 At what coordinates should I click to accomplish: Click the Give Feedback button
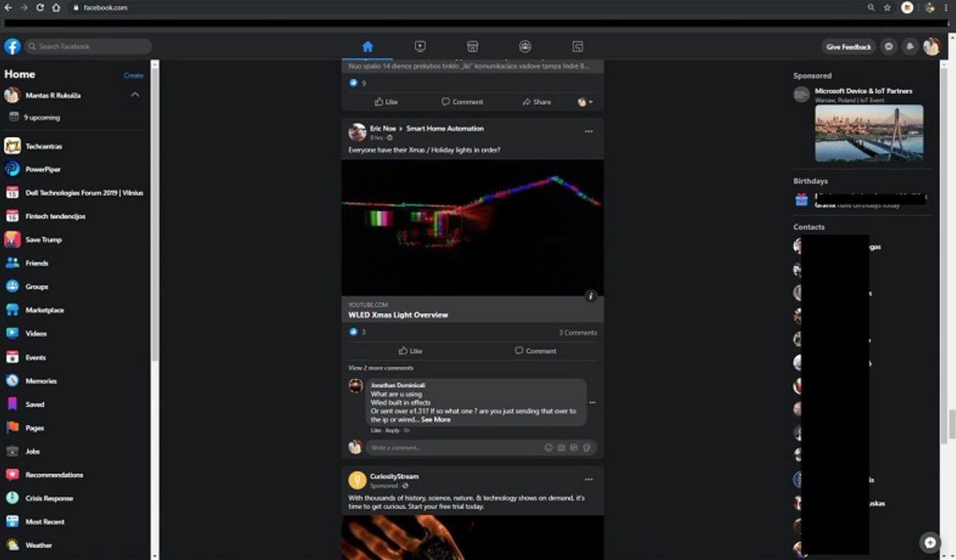click(848, 47)
